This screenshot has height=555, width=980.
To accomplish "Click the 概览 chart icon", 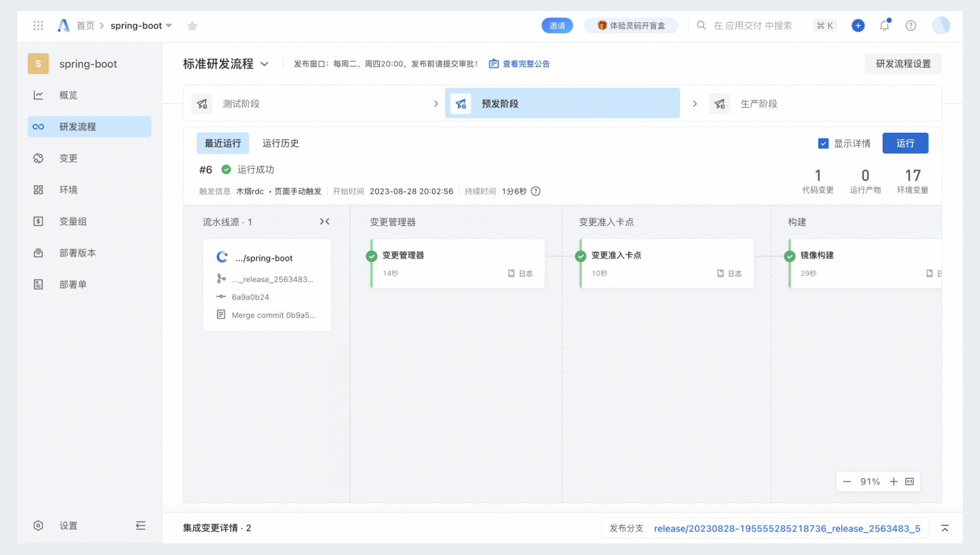I will [x=39, y=95].
